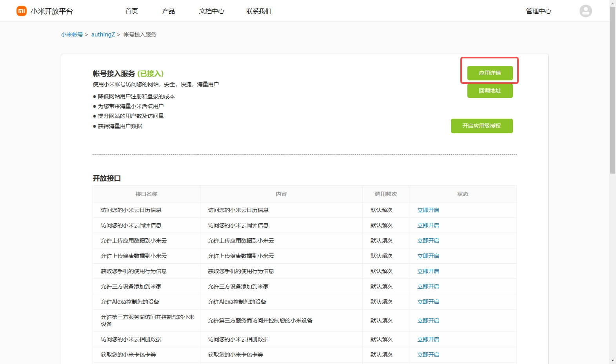616x364 pixels.
Task: Open 管理中心 in the header
Action: [538, 11]
